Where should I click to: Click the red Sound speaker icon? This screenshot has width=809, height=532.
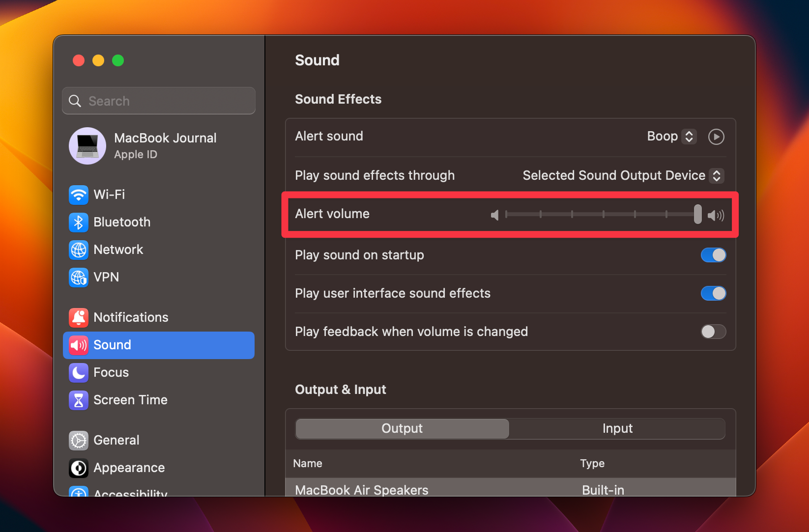78,345
